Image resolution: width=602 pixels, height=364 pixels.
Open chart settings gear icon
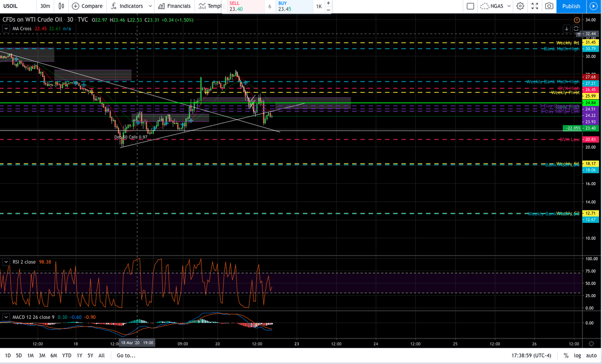pos(520,6)
